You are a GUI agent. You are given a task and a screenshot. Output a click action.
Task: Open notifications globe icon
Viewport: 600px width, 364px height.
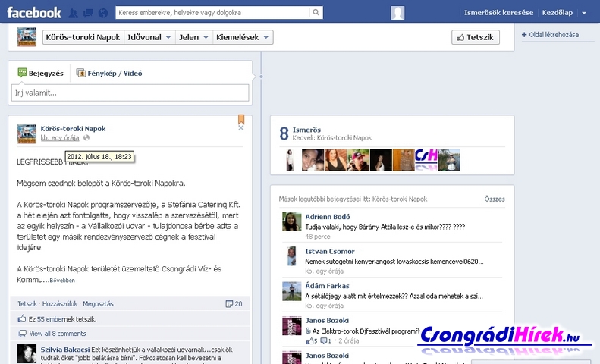point(103,13)
